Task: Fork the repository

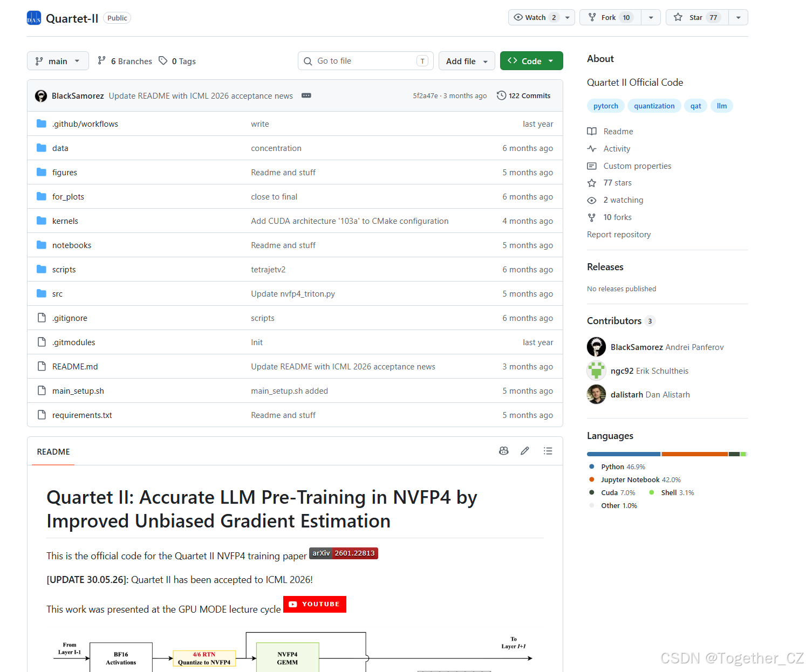Action: click(x=611, y=17)
